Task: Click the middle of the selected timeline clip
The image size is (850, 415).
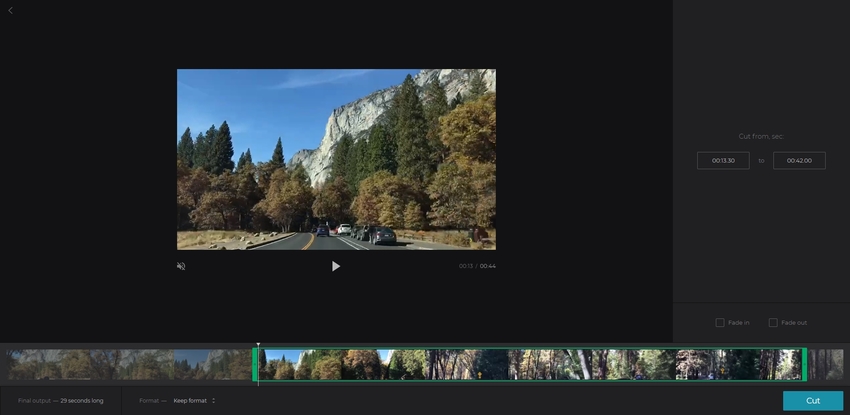Action: pyautogui.click(x=530, y=364)
